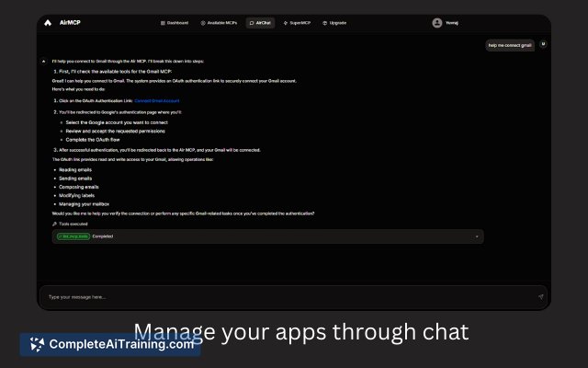
Task: Click the send message arrow icon
Action: (x=540, y=296)
